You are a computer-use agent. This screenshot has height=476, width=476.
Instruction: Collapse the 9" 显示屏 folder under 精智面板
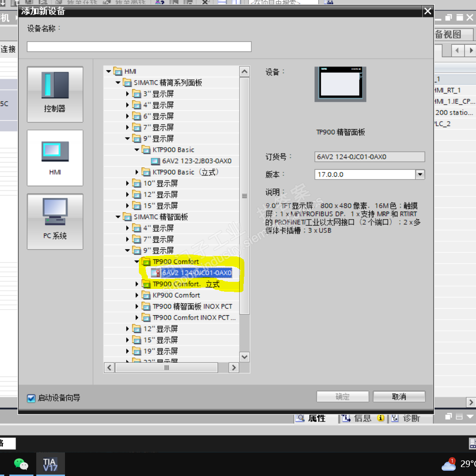(x=128, y=250)
